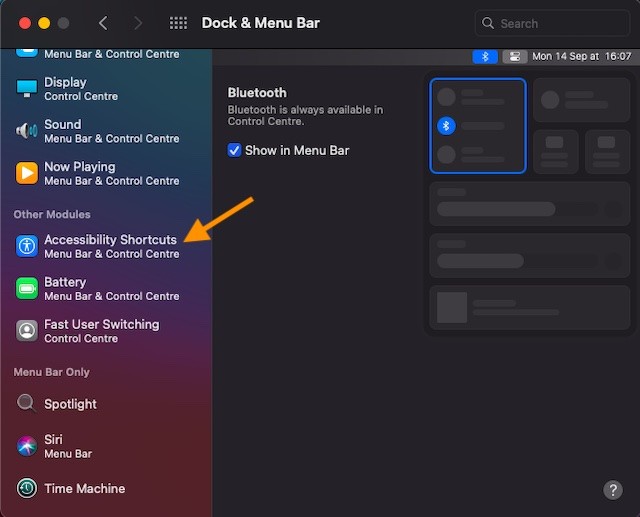Select the Display monitor icon in sidebar
The image size is (640, 517).
point(27,88)
